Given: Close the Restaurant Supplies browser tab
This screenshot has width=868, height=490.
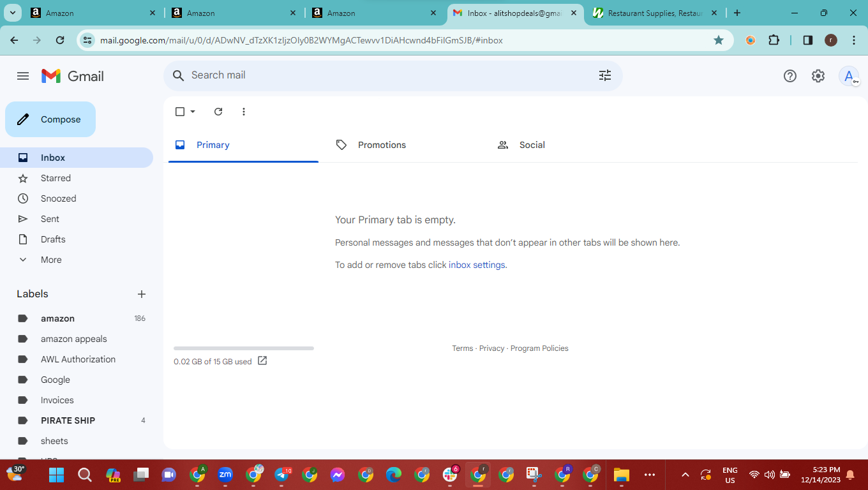Looking at the screenshot, I should [714, 13].
